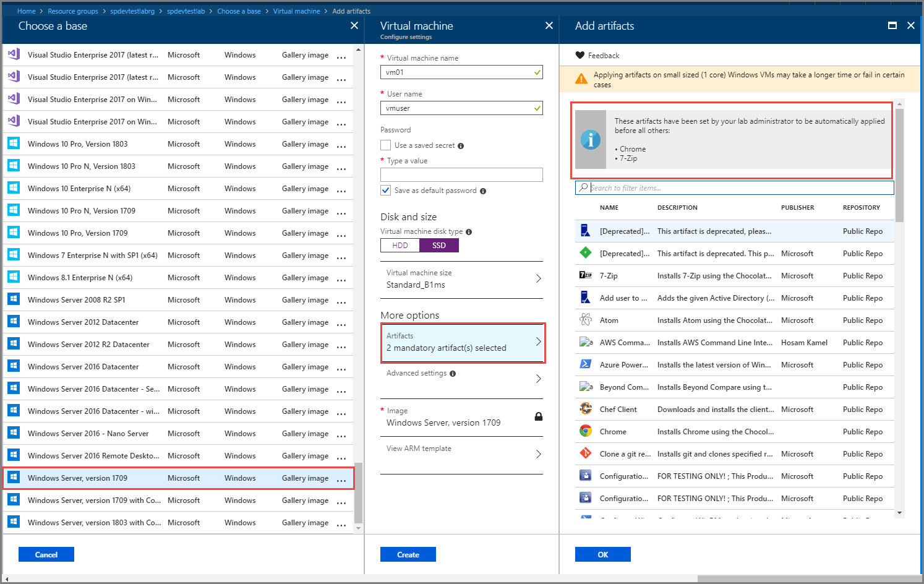Go to Choose a base breadcrumb
This screenshot has height=584, width=924.
click(x=239, y=11)
